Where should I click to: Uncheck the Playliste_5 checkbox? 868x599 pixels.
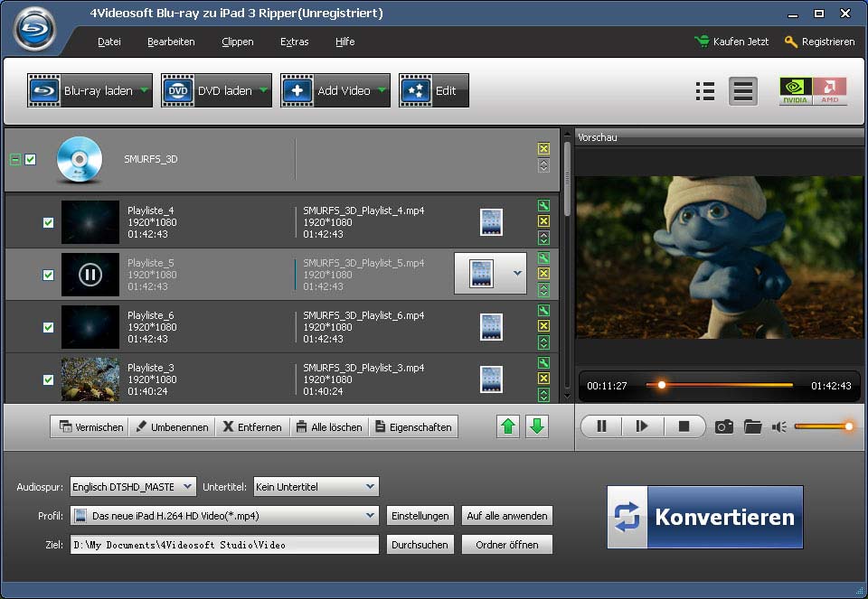pos(48,275)
